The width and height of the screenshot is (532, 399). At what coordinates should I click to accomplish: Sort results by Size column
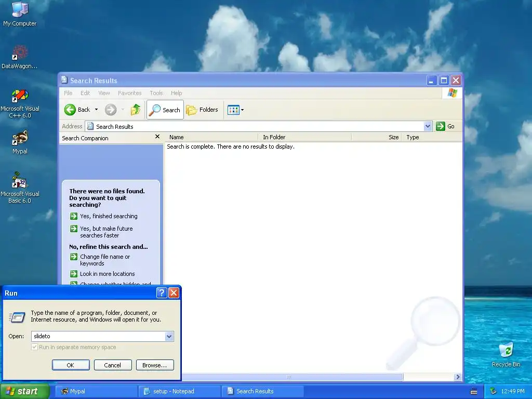point(377,137)
